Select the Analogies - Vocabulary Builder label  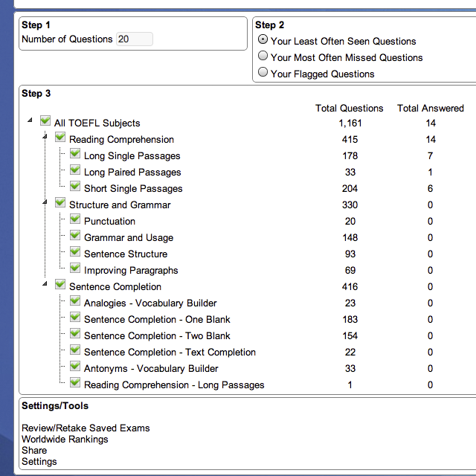pyautogui.click(x=150, y=303)
